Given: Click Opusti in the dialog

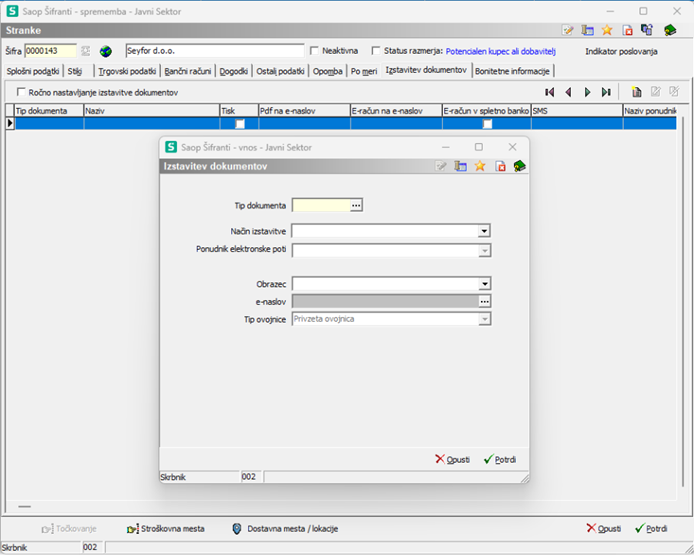Looking at the screenshot, I should (452, 459).
